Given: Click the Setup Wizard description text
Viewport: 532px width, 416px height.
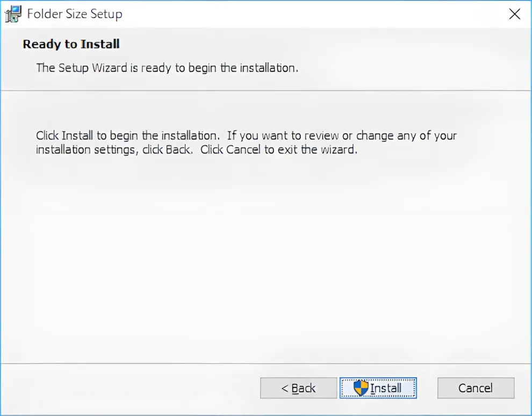Looking at the screenshot, I should (167, 68).
